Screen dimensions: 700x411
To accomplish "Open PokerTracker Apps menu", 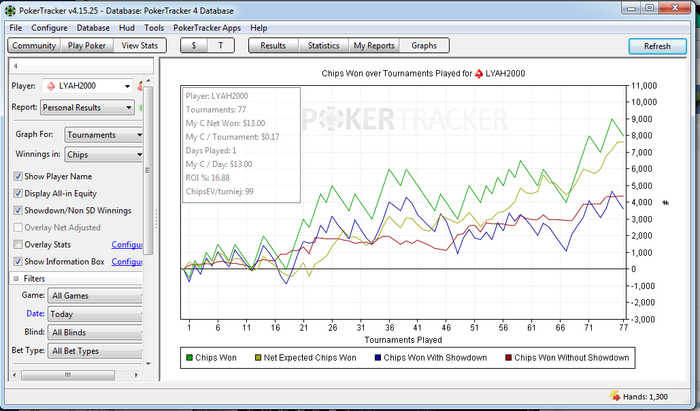I will 207,28.
